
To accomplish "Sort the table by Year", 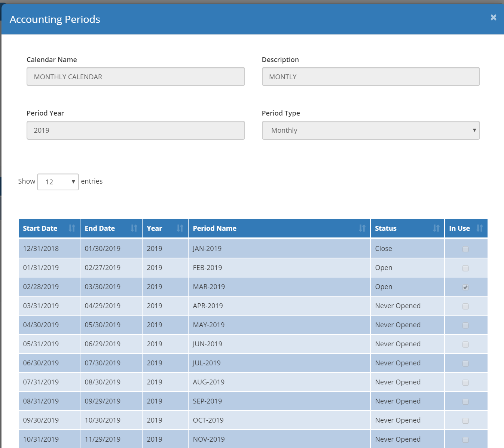I will (180, 228).
